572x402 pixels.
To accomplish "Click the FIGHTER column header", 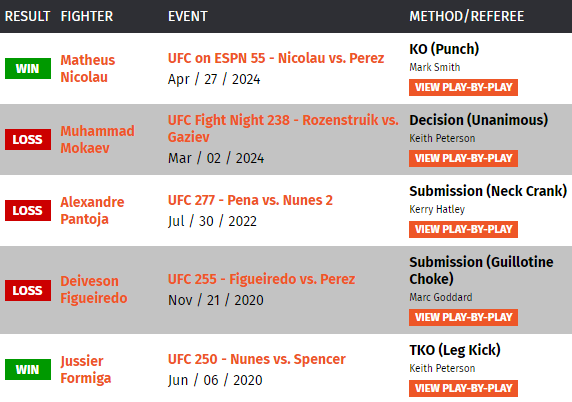I will coord(87,16).
